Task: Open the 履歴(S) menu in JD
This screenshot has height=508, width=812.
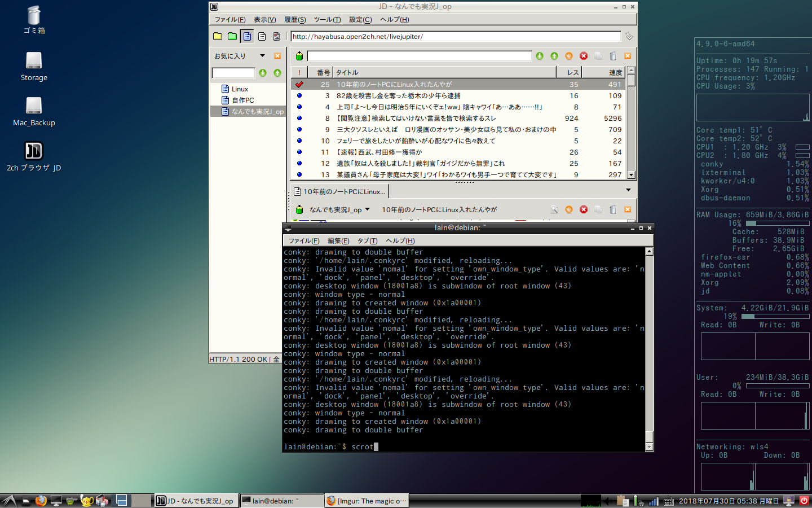Action: point(295,20)
